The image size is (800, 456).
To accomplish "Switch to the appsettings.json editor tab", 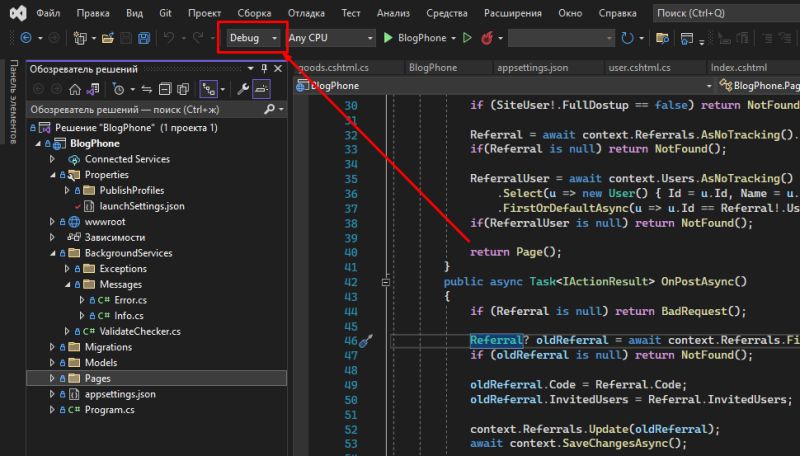I will click(532, 67).
